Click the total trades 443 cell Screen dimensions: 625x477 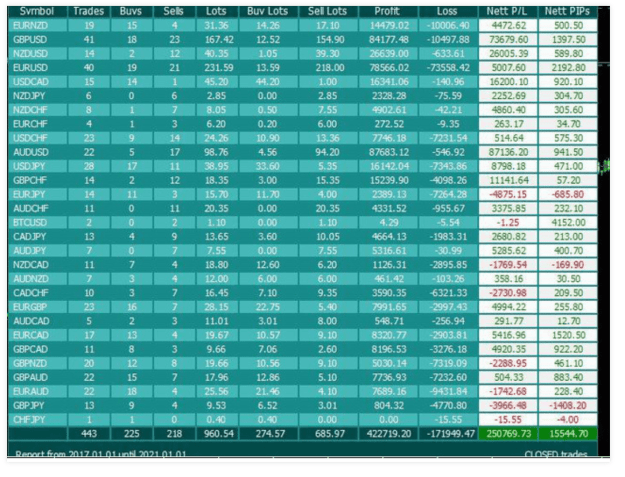point(89,434)
